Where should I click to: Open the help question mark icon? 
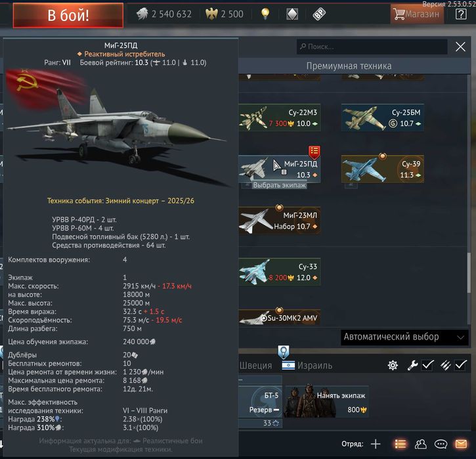pyautogui.click(x=461, y=14)
